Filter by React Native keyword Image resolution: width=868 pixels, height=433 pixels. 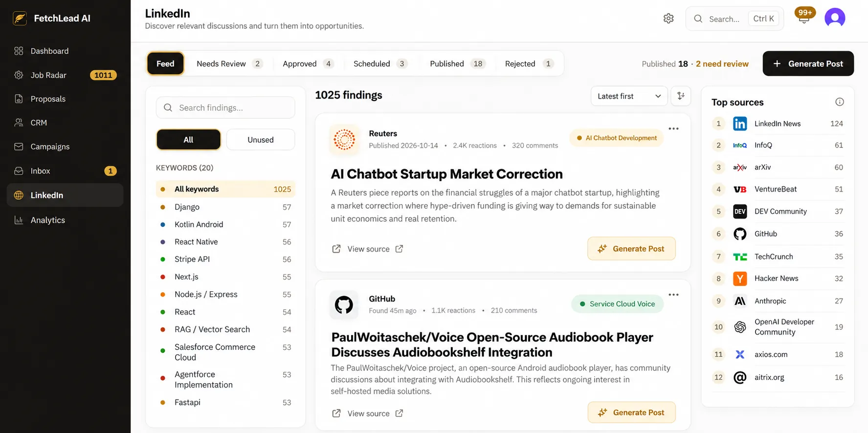[225, 242]
